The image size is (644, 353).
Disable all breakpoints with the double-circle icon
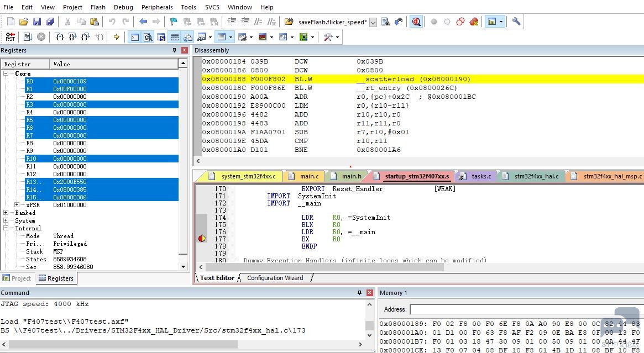(460, 22)
